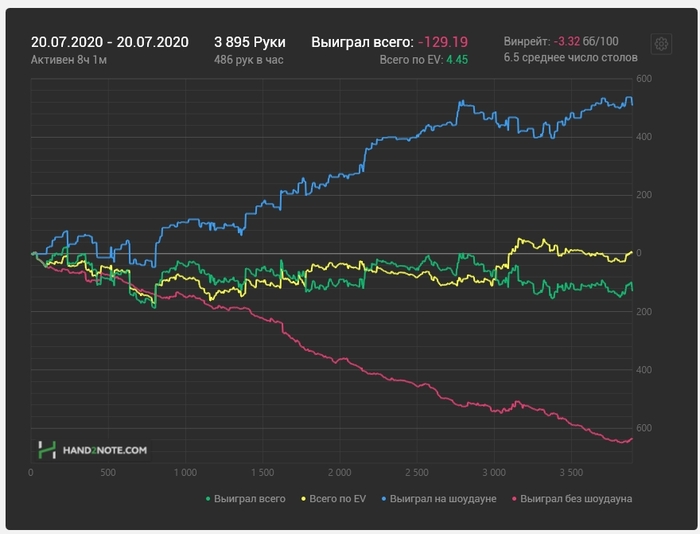Click '6.5 среднее число столов' text
This screenshot has height=534, width=700.
click(x=571, y=58)
